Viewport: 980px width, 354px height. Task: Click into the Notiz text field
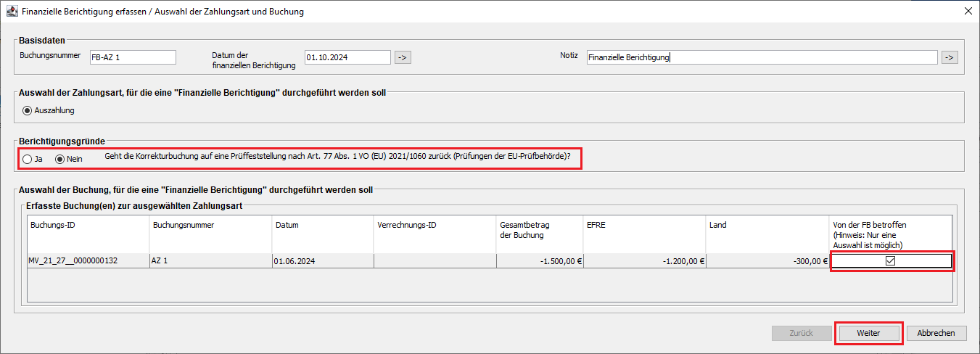762,57
